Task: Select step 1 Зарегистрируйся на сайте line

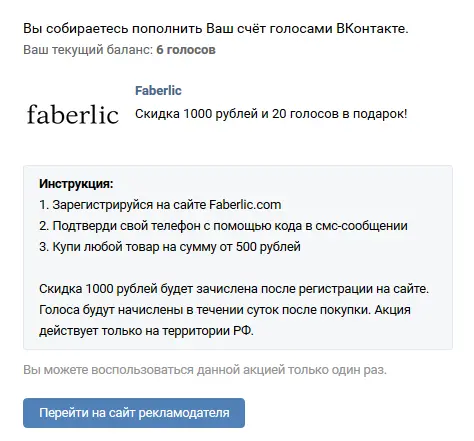Action: tap(160, 205)
